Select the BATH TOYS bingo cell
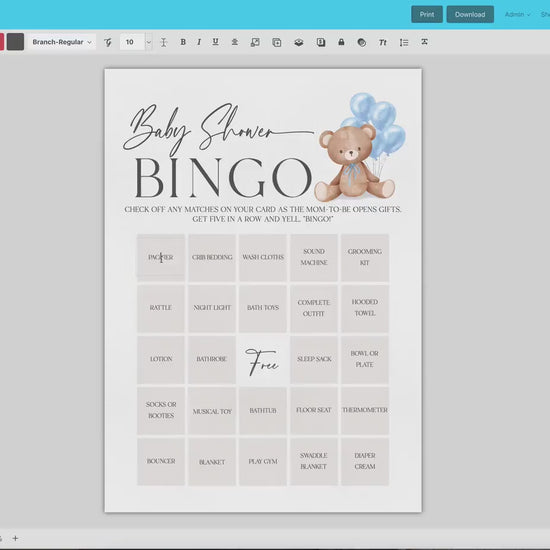This screenshot has height=550, width=550. [263, 308]
